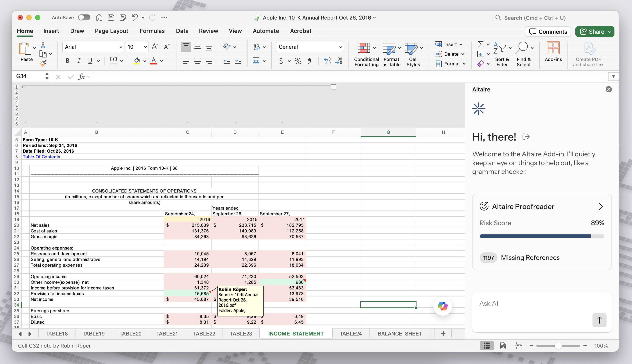Screen dimensions: 632x364
Task: Increase font size with the large A icon
Action: point(155,47)
